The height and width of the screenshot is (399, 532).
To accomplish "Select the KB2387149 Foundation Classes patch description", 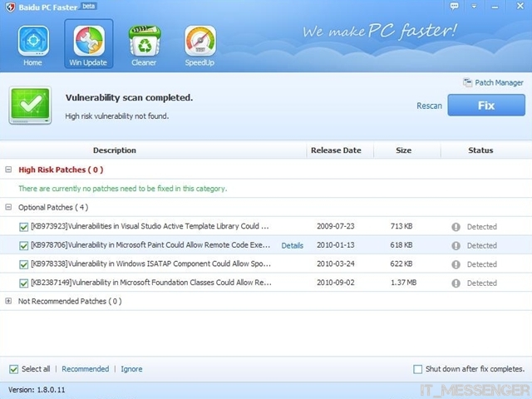I will click(x=151, y=283).
